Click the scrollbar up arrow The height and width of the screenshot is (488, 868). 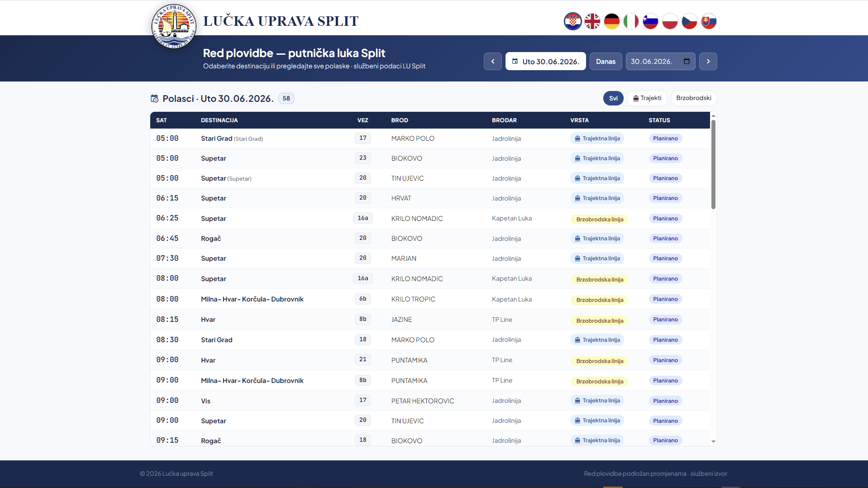(713, 116)
